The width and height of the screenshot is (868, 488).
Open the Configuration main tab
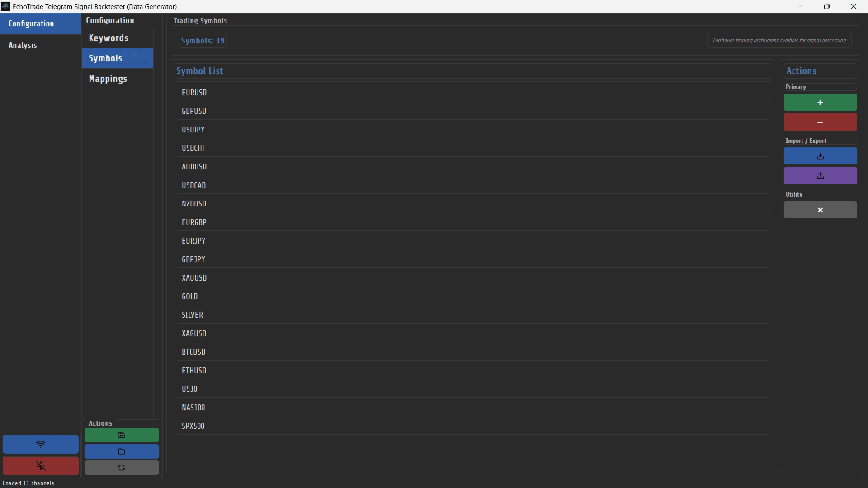pyautogui.click(x=41, y=23)
